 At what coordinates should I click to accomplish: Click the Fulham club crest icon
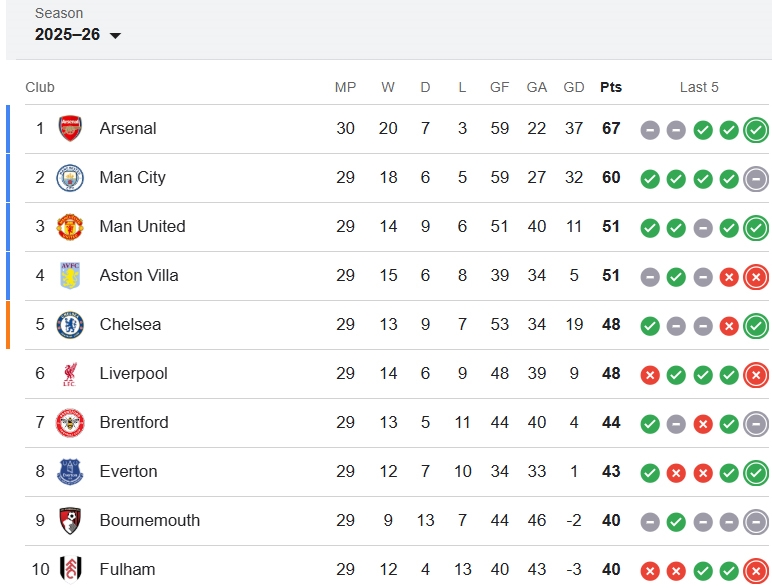[x=70, y=569]
